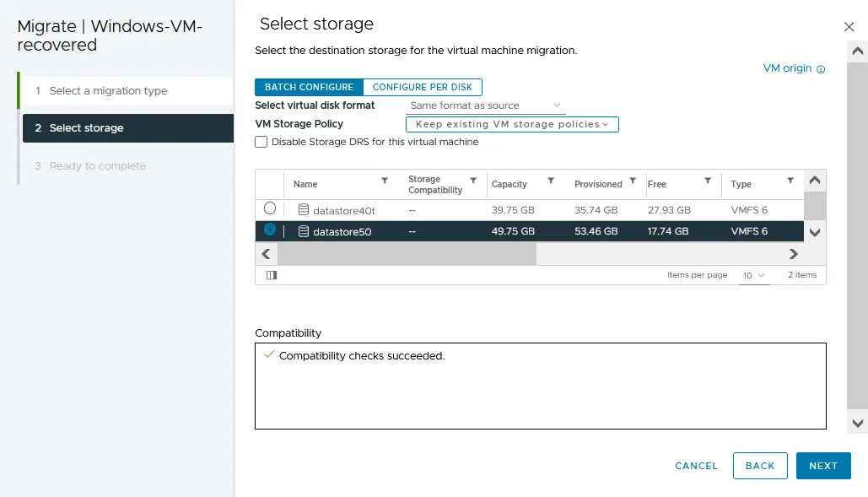The width and height of the screenshot is (868, 497).
Task: Click the Free column filter icon
Action: coord(708,181)
